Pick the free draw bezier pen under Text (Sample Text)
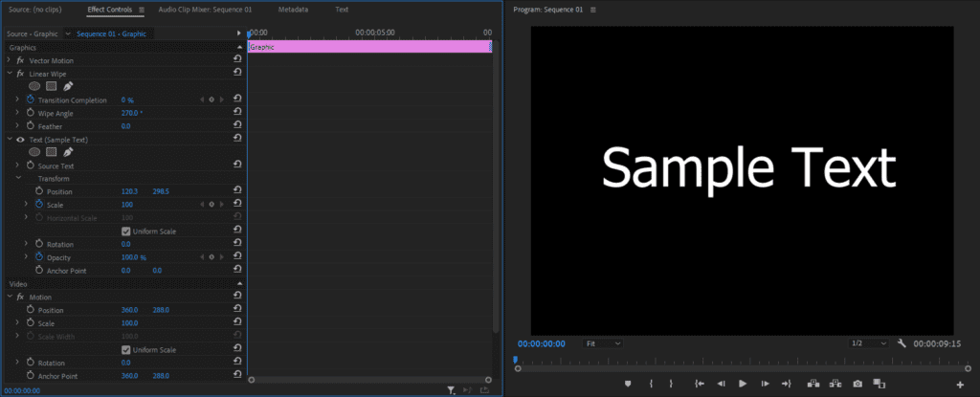The image size is (980, 397). click(68, 152)
